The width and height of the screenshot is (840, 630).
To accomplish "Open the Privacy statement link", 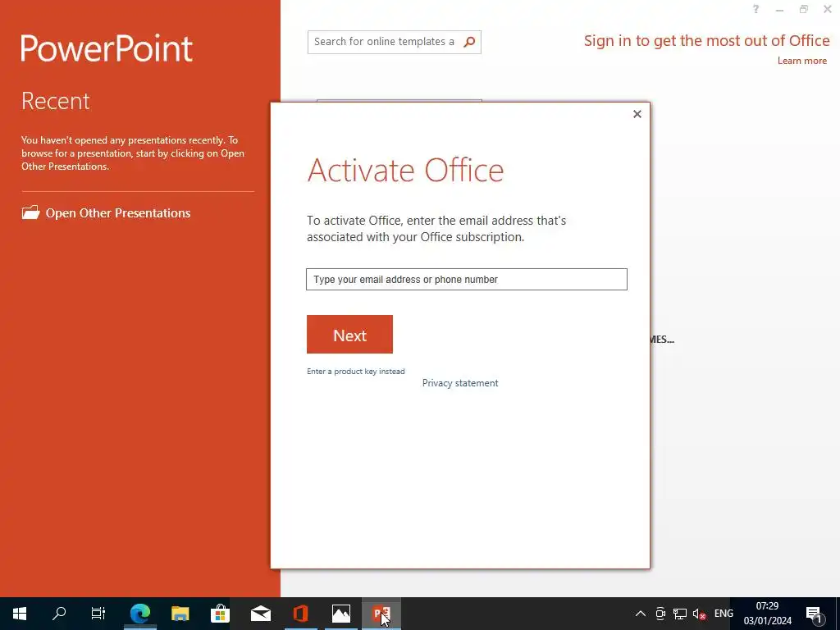I will click(x=460, y=383).
